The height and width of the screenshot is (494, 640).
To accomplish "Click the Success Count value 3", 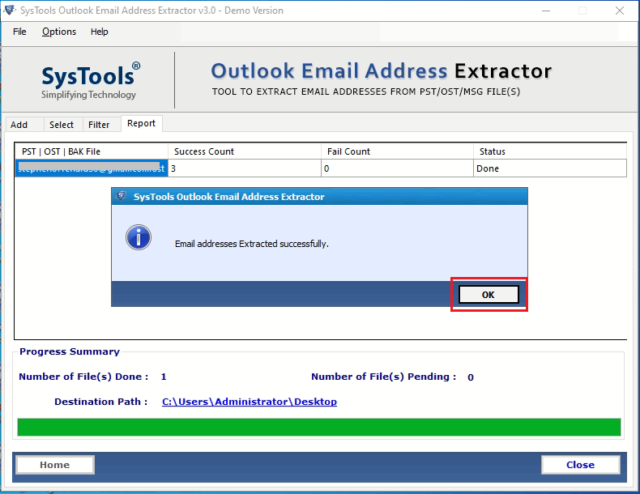I will (244, 168).
